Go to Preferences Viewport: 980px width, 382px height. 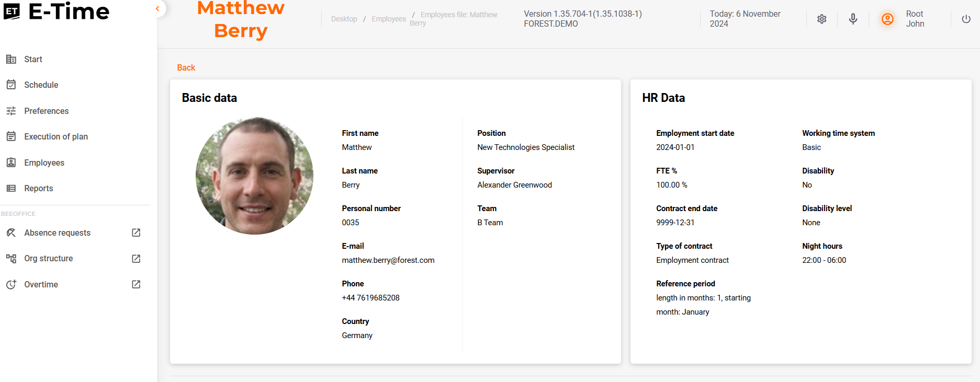point(46,111)
